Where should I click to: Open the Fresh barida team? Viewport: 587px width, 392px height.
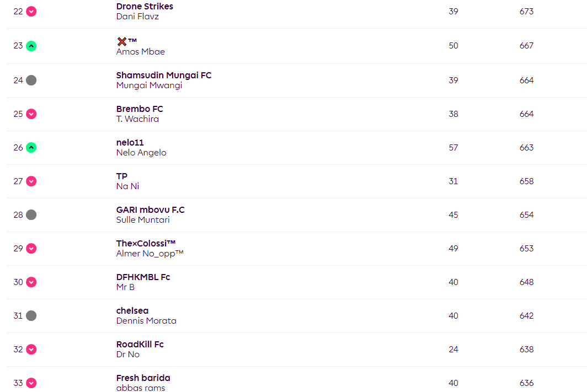pyautogui.click(x=143, y=378)
